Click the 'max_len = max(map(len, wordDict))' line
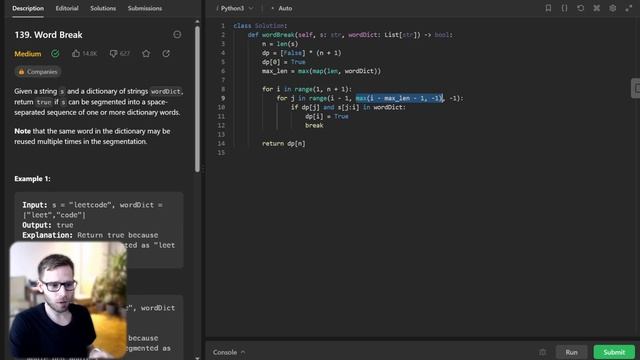This screenshot has width=640, height=360. pos(321,71)
